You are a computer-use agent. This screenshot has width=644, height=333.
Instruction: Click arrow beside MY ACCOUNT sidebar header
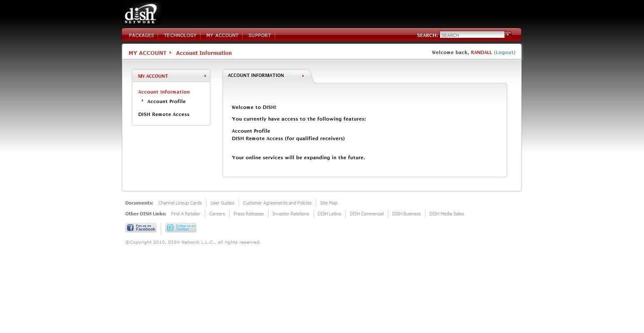tap(205, 76)
